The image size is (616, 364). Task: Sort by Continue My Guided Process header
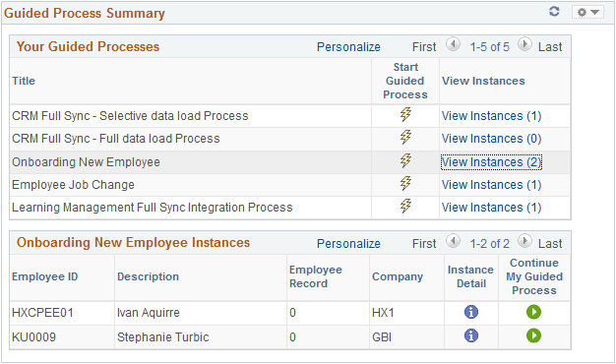[534, 276]
